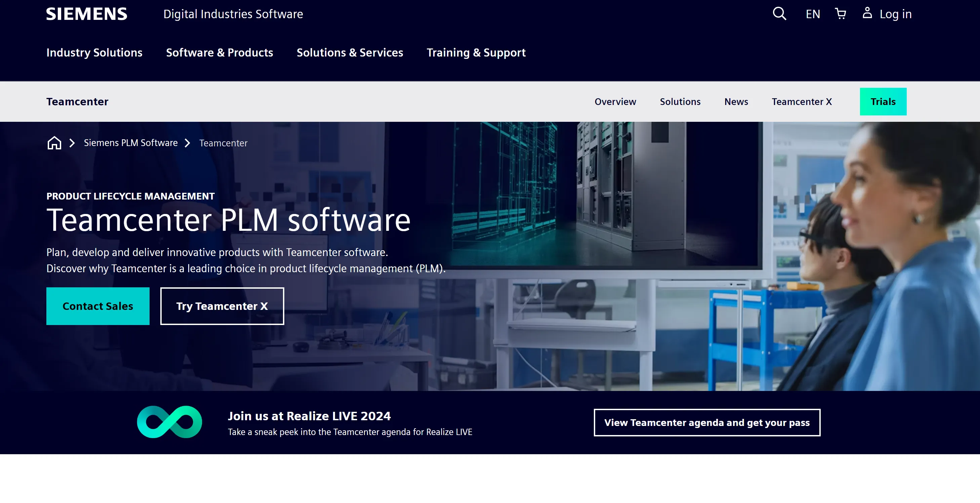The image size is (980, 503).
Task: Open the Industry Solutions dropdown menu
Action: pos(94,52)
